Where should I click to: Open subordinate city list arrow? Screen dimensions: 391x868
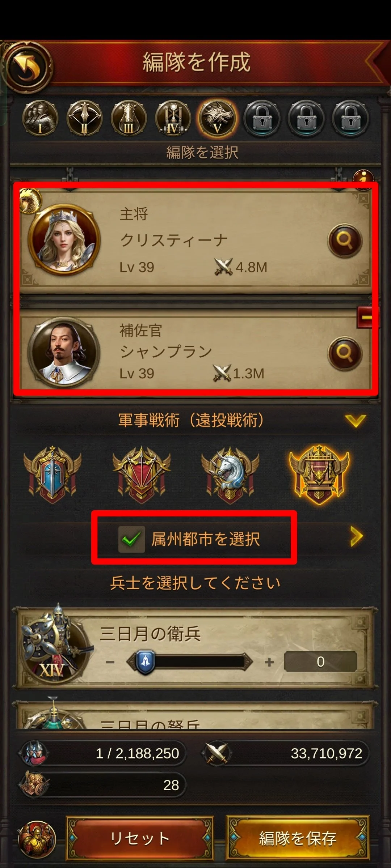[x=356, y=536]
